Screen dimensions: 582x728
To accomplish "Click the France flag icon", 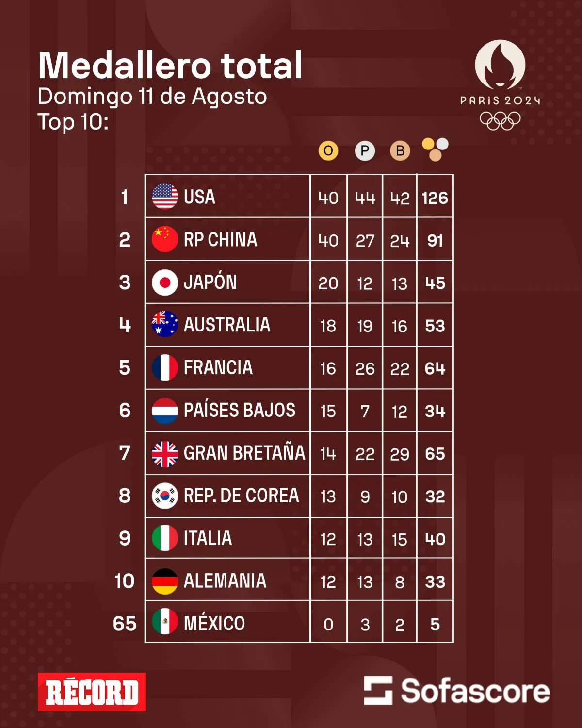I will tap(165, 367).
